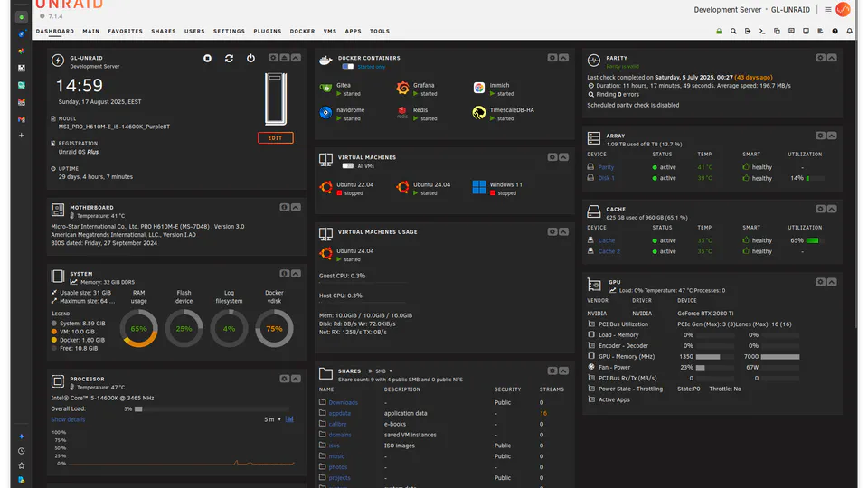Screen dimensions: 868x488
Task: Click the Windows 11 VM icon
Action: tap(478, 188)
